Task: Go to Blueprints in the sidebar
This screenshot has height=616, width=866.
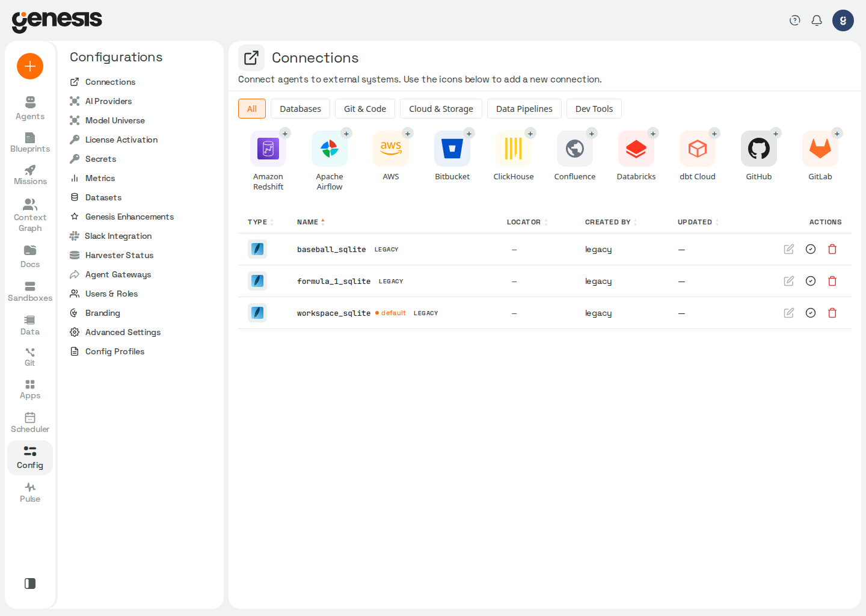Action: [30, 143]
